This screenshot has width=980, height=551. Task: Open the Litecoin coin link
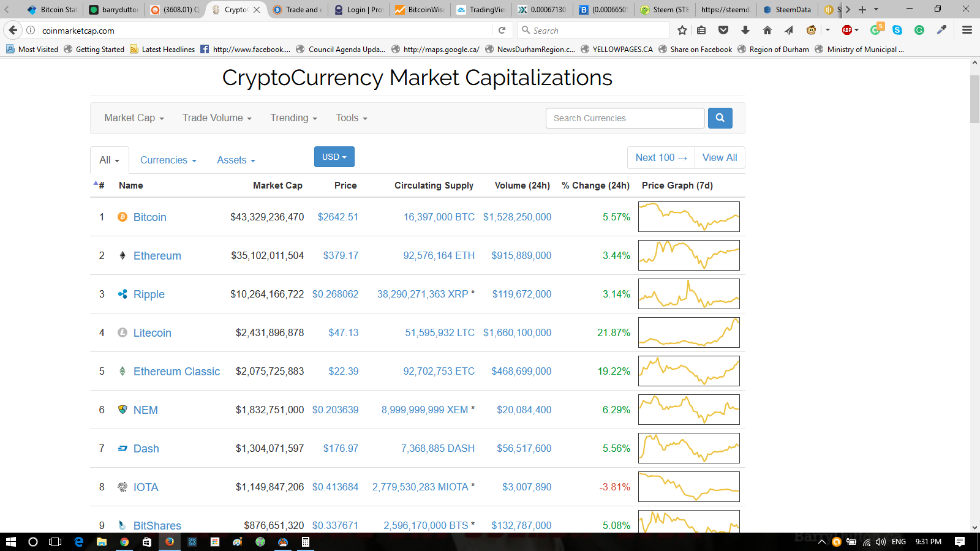153,333
